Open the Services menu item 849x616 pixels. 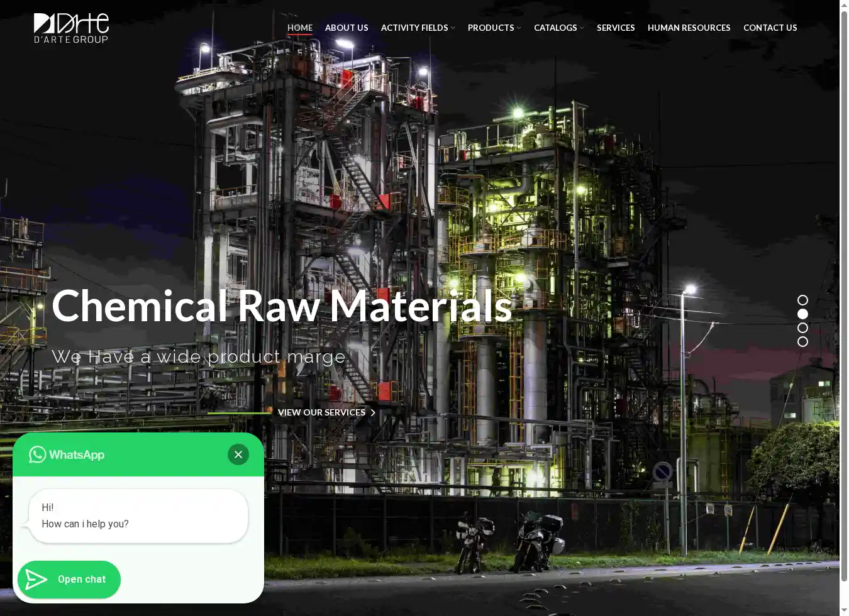[616, 28]
